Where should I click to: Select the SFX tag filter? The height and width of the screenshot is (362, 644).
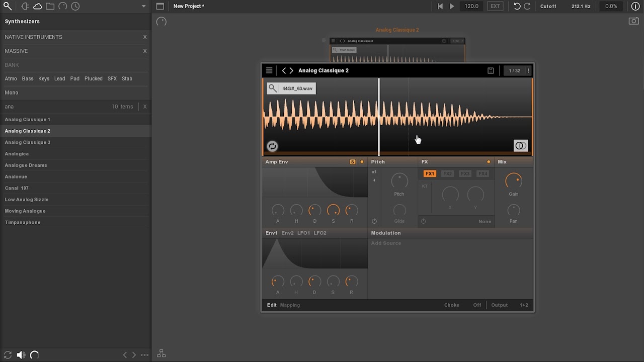click(x=112, y=79)
